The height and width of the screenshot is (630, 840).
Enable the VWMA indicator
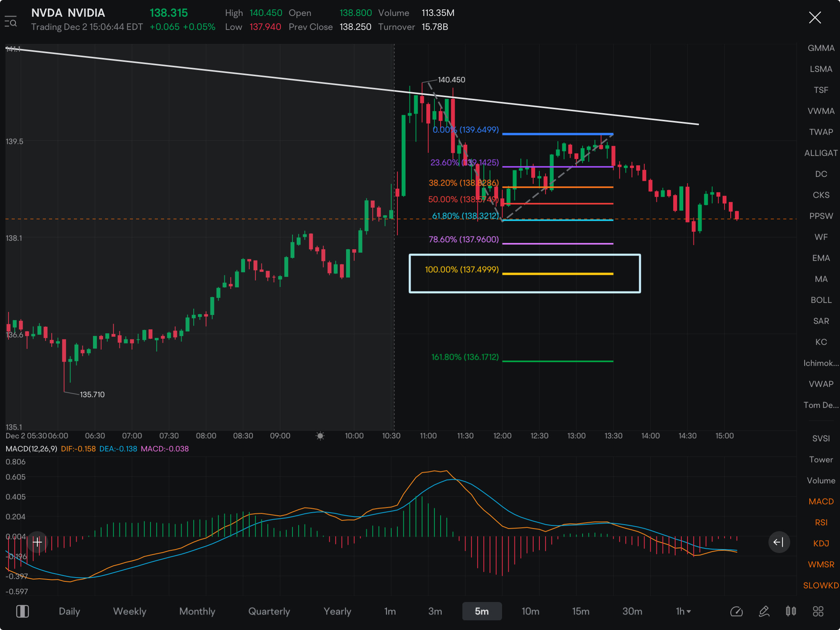(821, 111)
